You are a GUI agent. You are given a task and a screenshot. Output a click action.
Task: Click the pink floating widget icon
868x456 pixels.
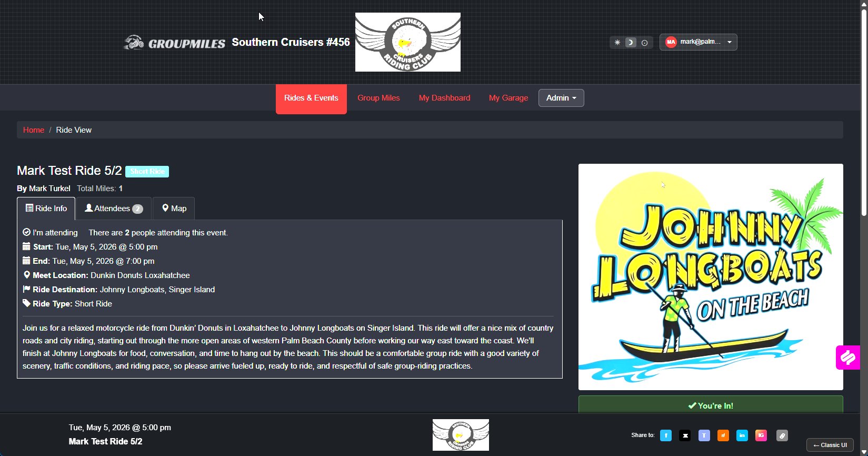[848, 358]
